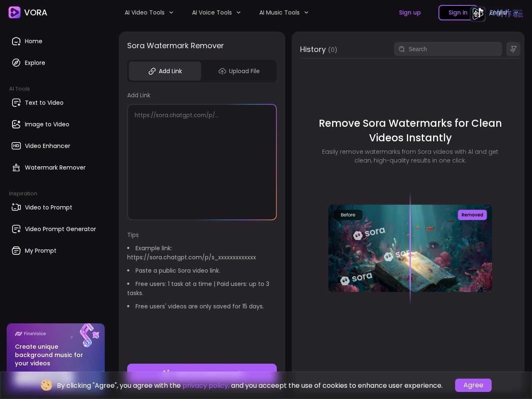The width and height of the screenshot is (532, 399).
Task: Focus the History search field
Action: 448,49
